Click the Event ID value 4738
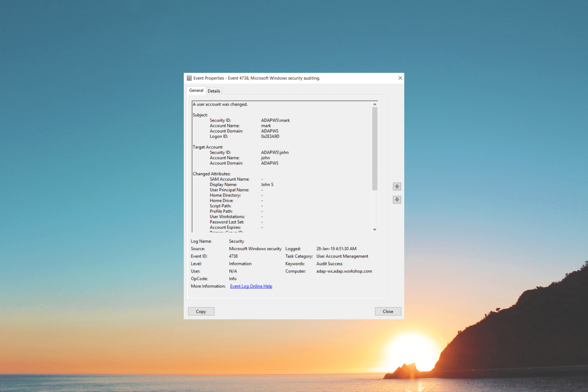Viewport: 588px width, 392px height. click(x=233, y=256)
